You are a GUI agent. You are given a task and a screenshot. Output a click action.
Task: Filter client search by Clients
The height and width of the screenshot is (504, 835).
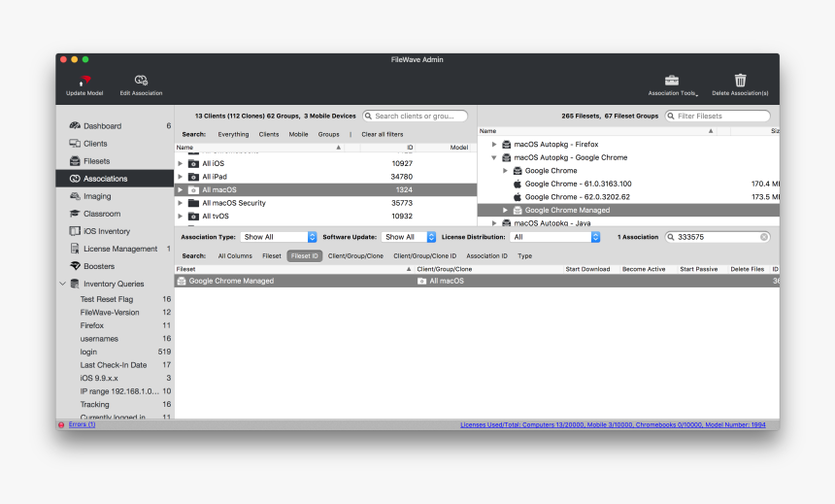click(x=269, y=134)
